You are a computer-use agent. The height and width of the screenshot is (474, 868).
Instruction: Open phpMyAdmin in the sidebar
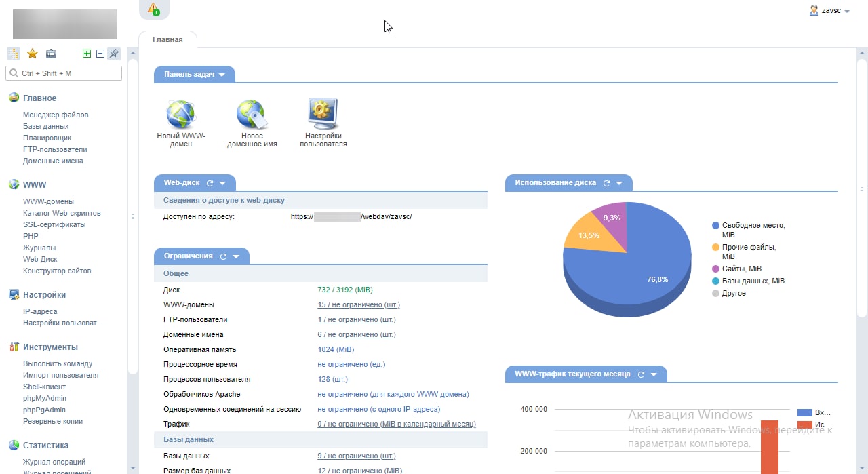(45, 399)
